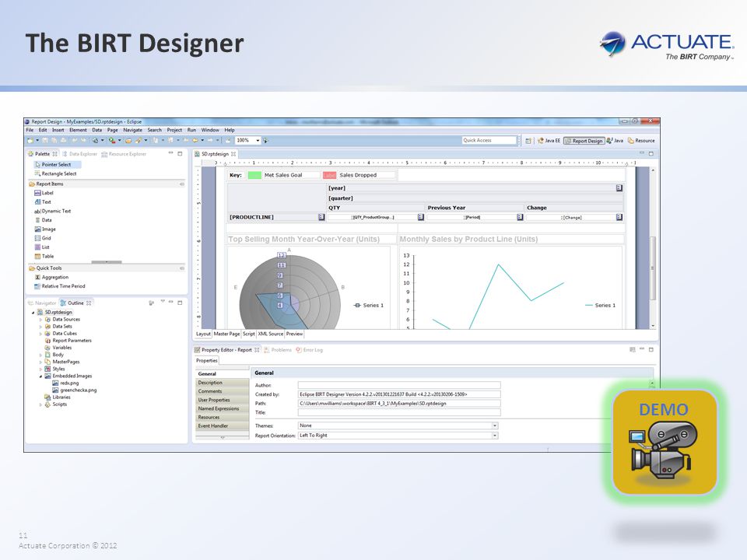Open the Resources properties category

(x=222, y=417)
